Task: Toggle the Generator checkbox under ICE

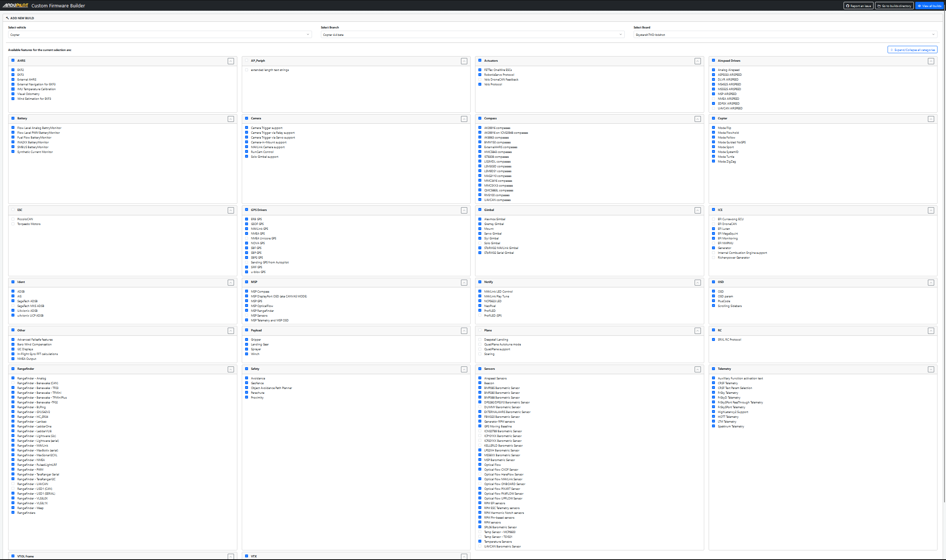Action: click(713, 248)
